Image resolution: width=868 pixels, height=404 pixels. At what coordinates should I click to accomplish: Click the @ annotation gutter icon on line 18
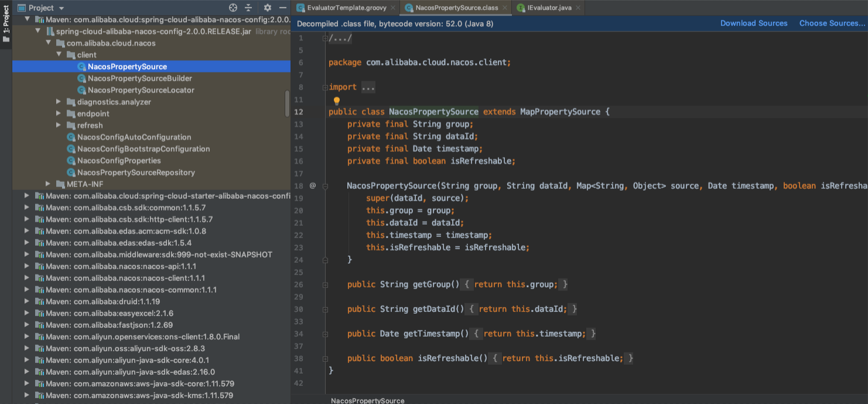tap(312, 185)
